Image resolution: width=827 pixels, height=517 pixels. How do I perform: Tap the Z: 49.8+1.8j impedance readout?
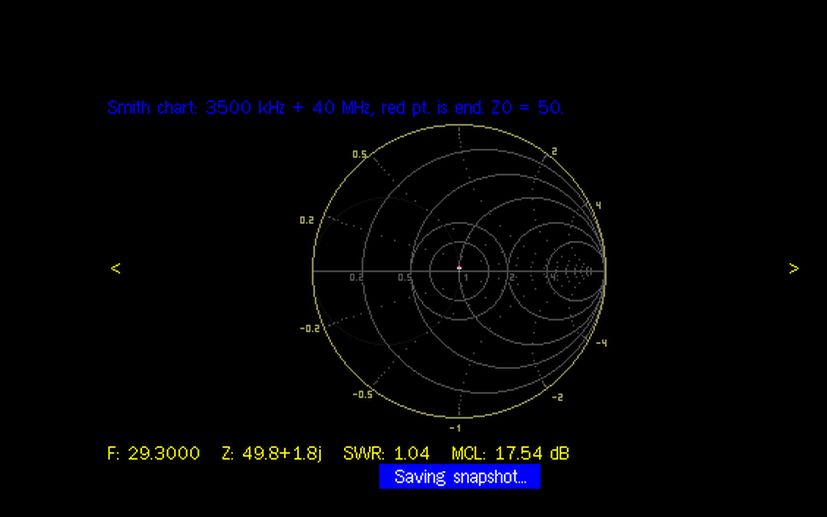click(x=272, y=453)
